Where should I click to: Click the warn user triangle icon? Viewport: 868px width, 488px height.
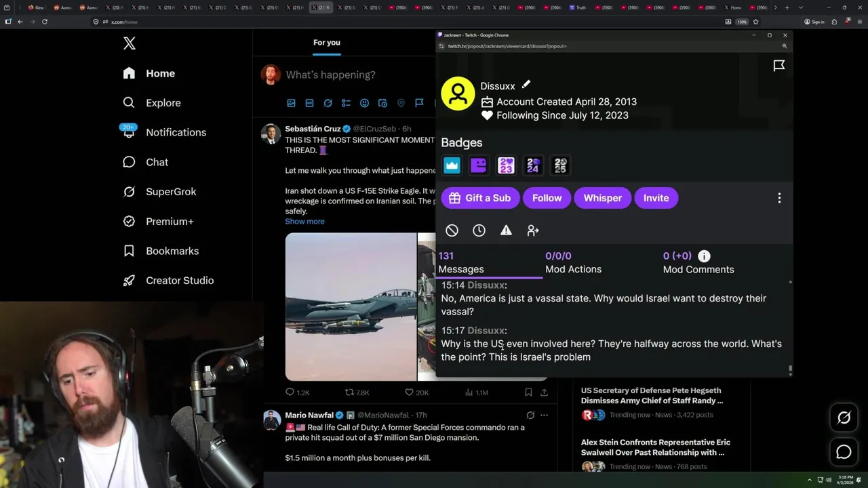(x=506, y=230)
